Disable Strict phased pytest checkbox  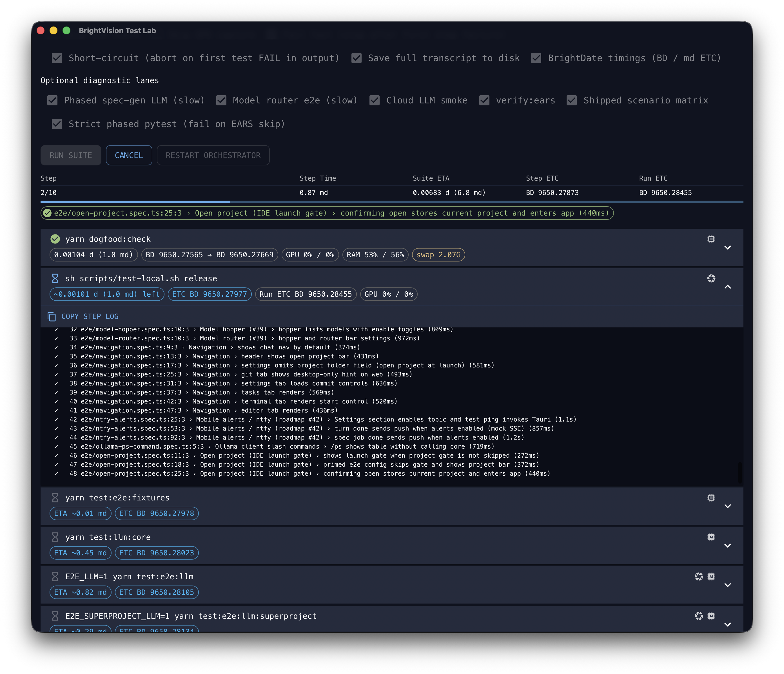tap(57, 124)
